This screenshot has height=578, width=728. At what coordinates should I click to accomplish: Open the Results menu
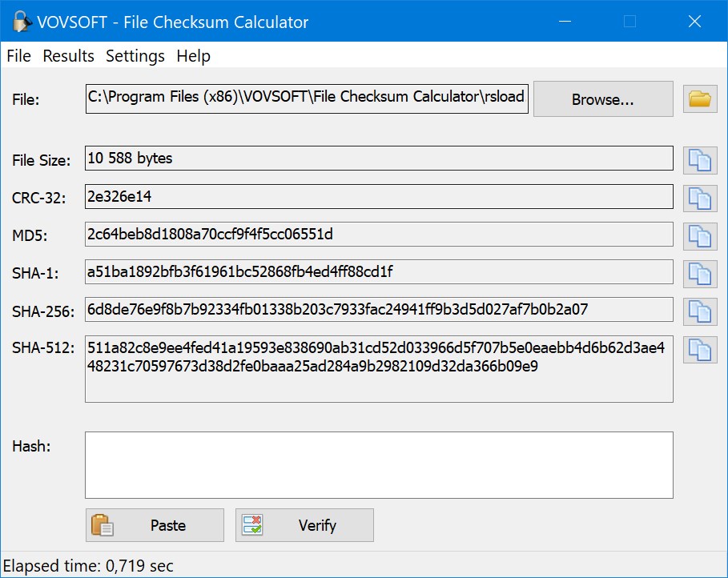[x=68, y=56]
